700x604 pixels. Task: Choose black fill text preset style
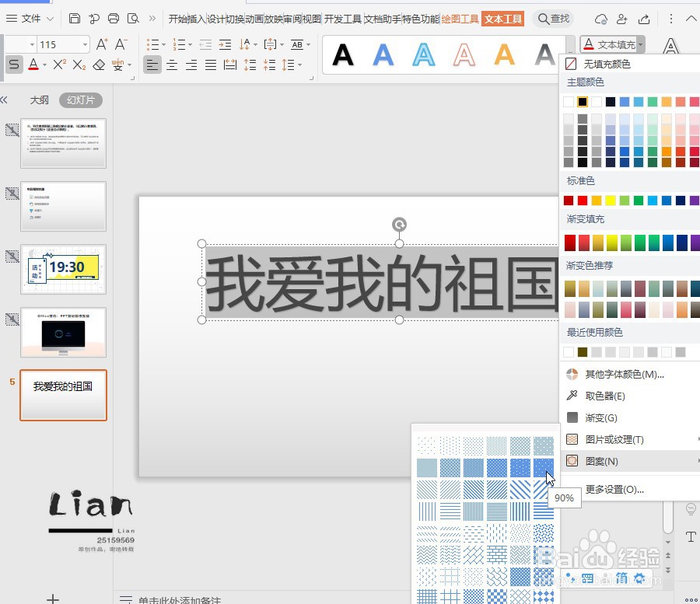(343, 55)
